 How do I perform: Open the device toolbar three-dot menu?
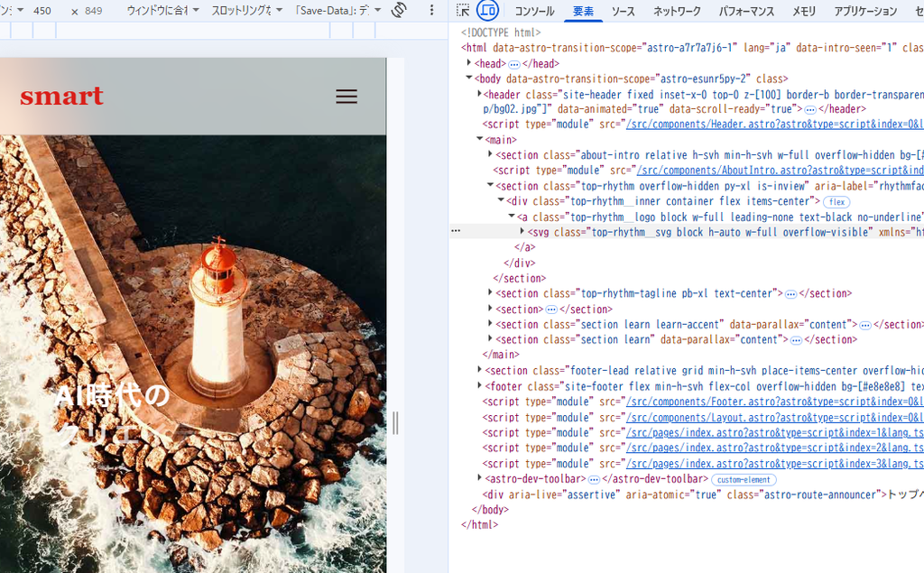pyautogui.click(x=431, y=10)
